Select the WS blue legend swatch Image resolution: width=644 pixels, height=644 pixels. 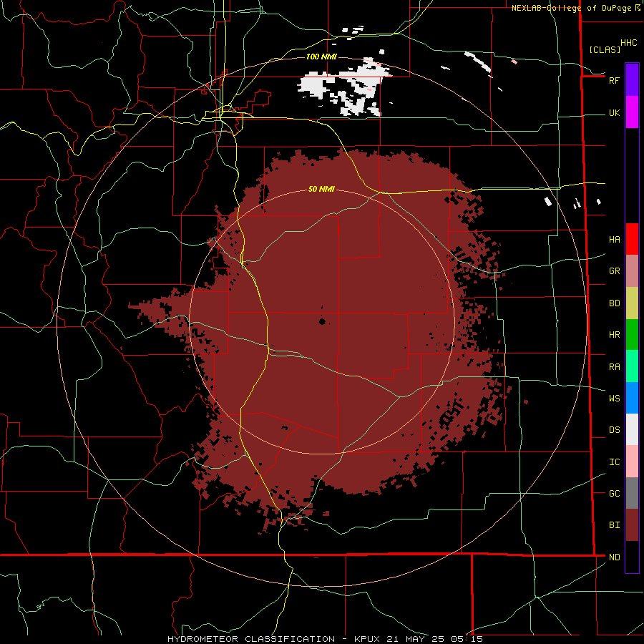tap(632, 398)
